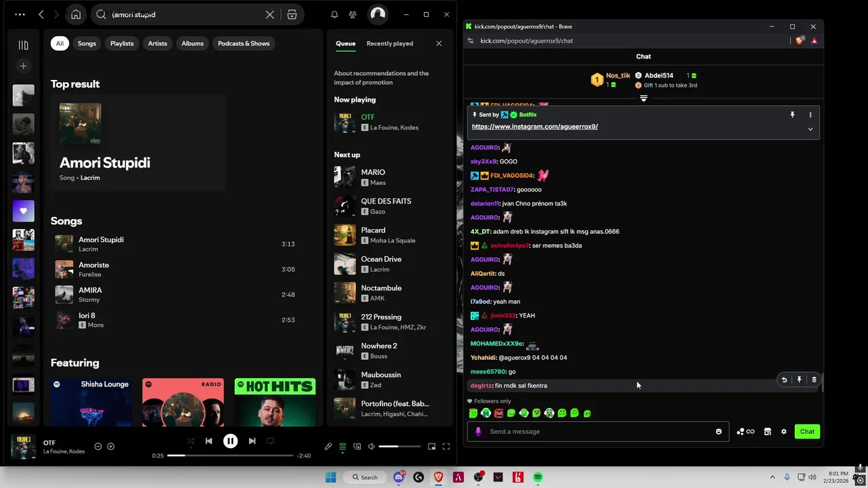This screenshot has height=488, width=868.
Task: Open Spotify Home
Action: coord(76,14)
